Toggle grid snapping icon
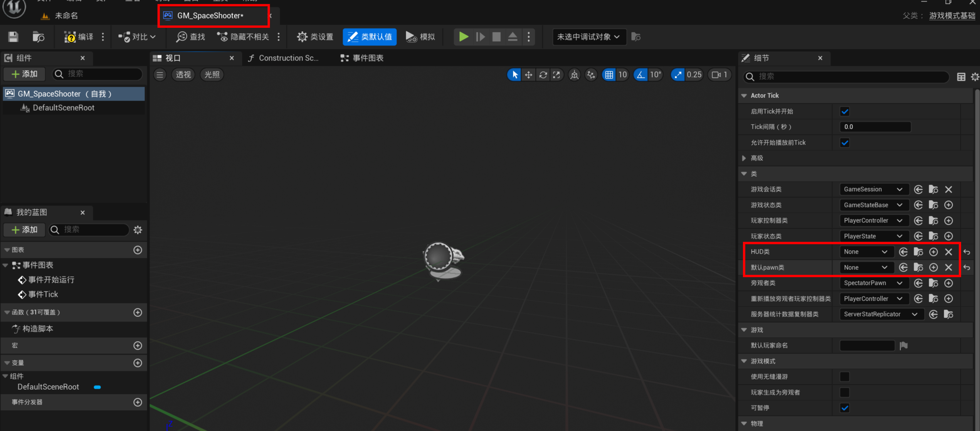Screen dimensions: 980x431 609,75
